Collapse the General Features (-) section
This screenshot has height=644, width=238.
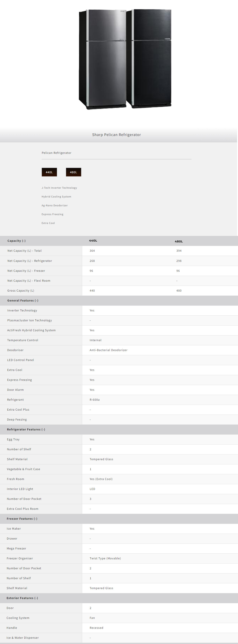tap(23, 300)
